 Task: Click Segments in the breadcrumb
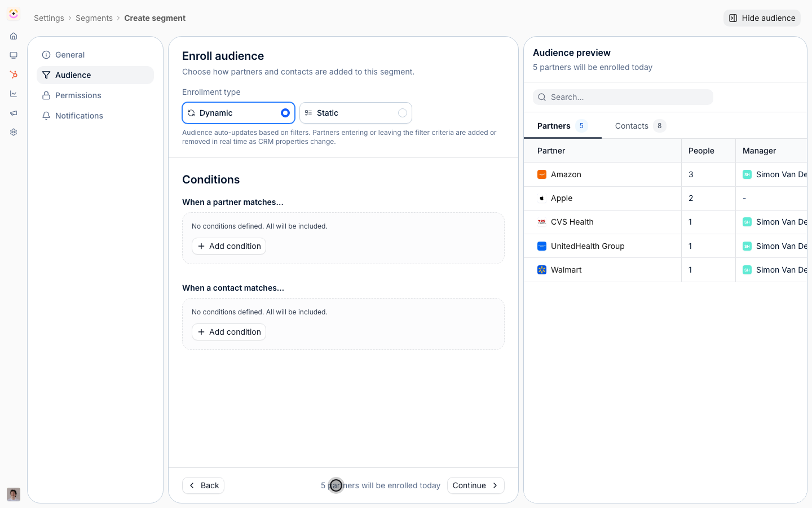[x=94, y=18]
